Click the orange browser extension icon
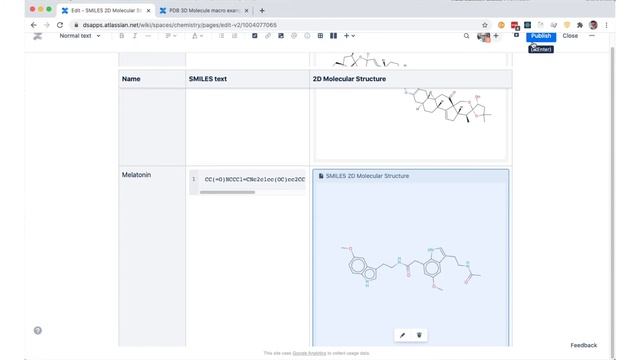 (501, 25)
